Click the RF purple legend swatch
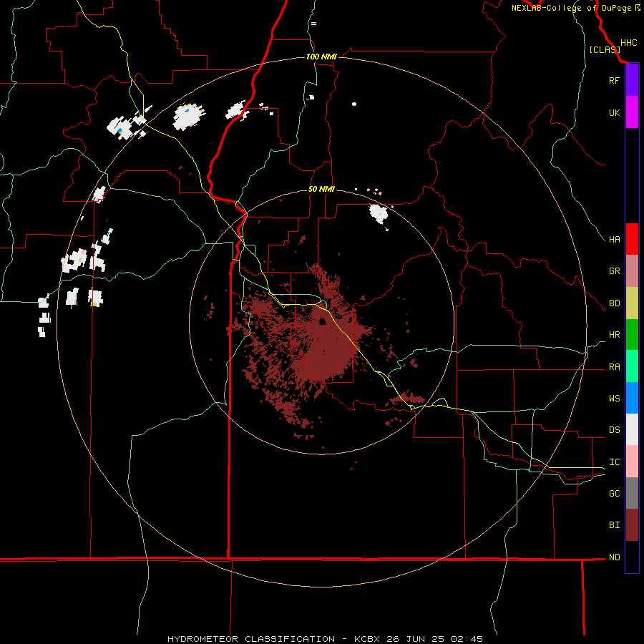644x644 pixels. (632, 80)
